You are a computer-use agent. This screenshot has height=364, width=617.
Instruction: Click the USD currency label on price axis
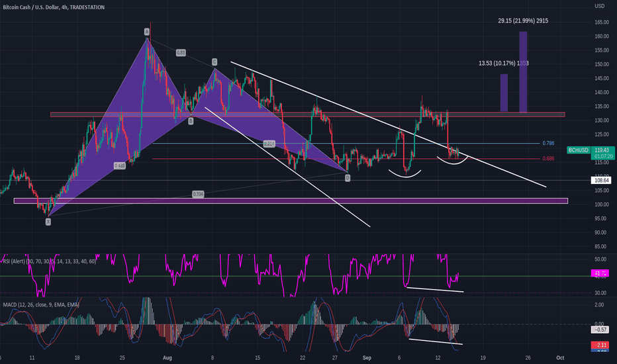click(599, 6)
